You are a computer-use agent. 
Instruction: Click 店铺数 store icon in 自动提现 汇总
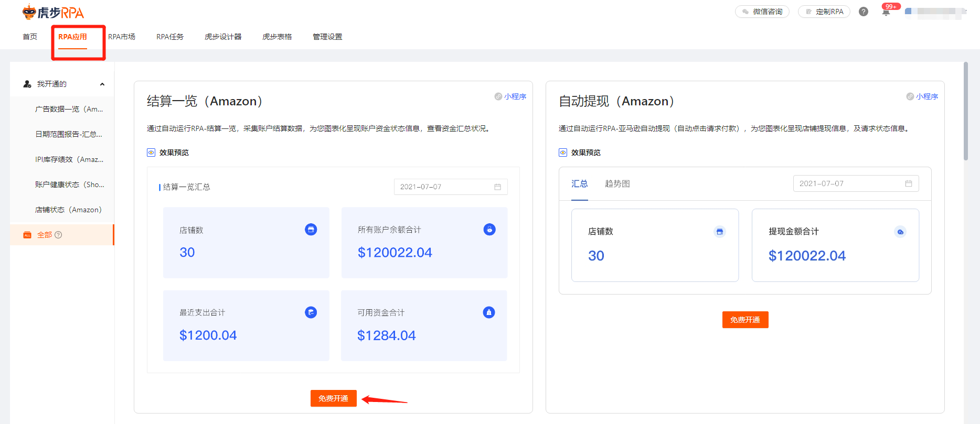coord(720,232)
